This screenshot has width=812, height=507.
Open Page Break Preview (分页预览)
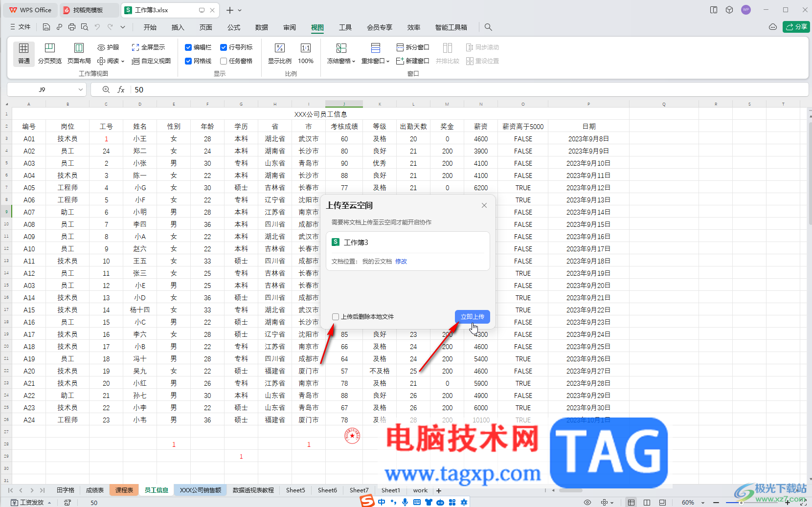point(50,53)
